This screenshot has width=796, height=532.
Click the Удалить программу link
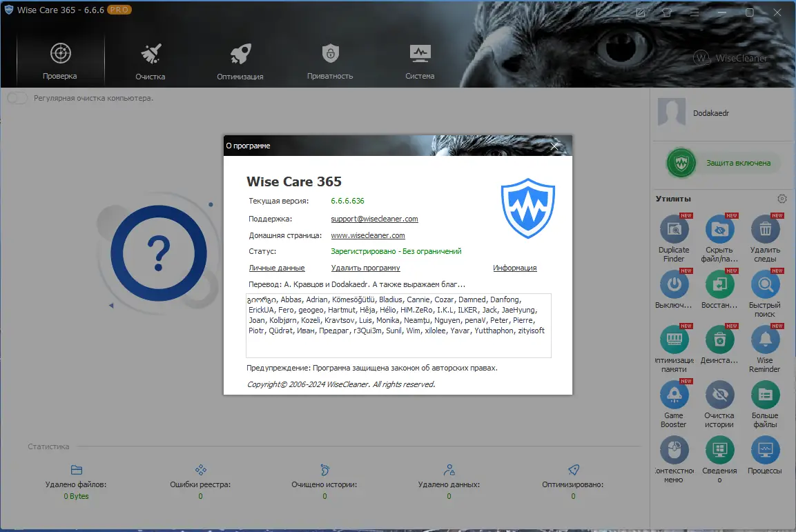[365, 268]
